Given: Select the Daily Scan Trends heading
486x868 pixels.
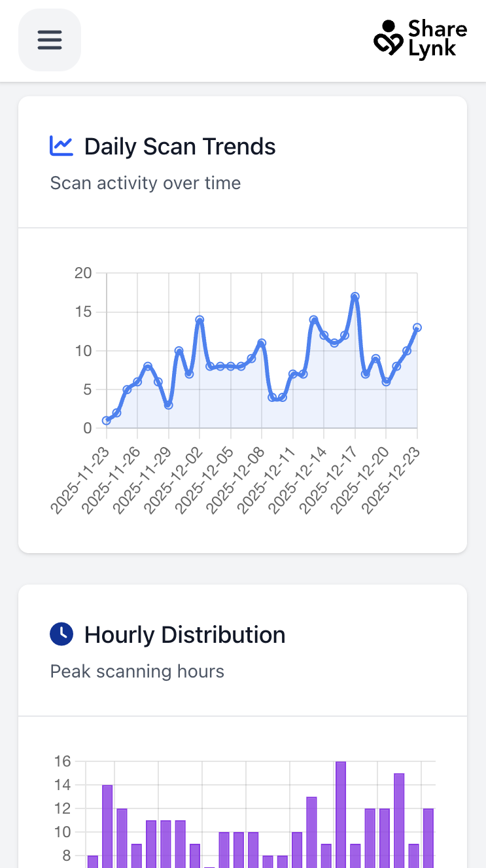Looking at the screenshot, I should [180, 147].
